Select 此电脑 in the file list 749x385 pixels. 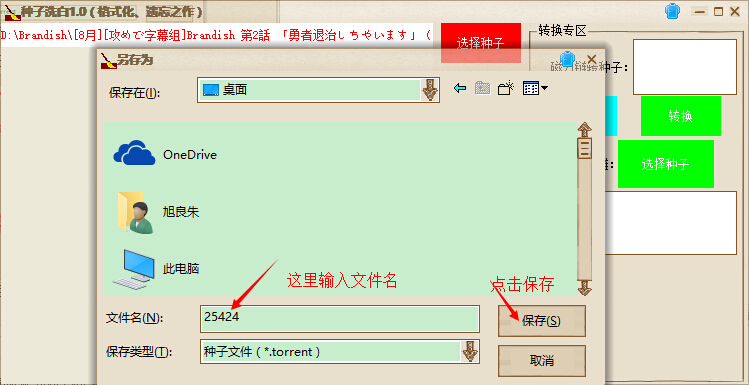tap(156, 268)
